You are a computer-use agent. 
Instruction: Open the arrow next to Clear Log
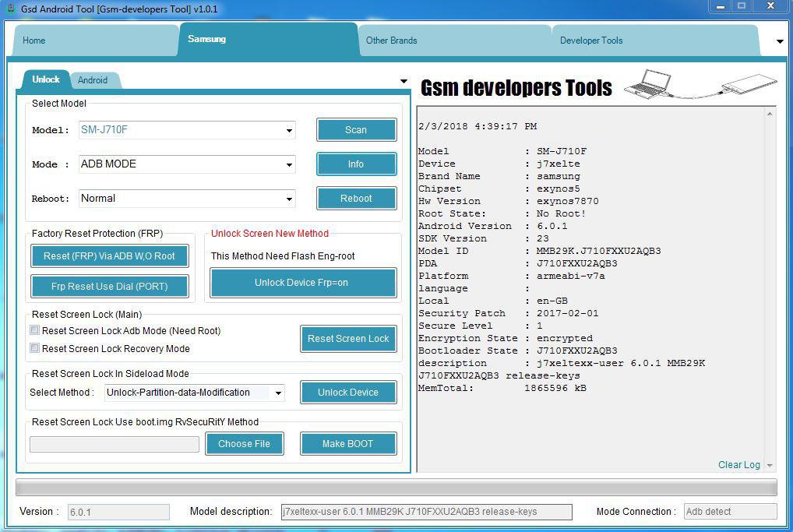(770, 465)
